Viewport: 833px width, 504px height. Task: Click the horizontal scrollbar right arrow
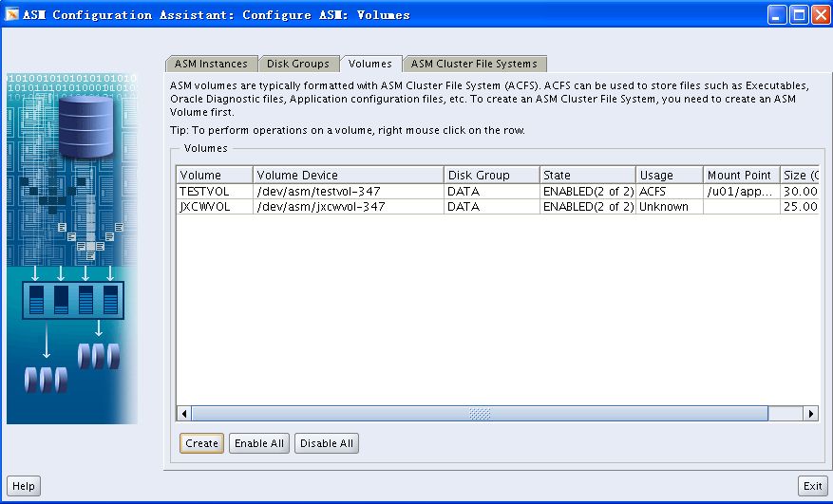811,413
